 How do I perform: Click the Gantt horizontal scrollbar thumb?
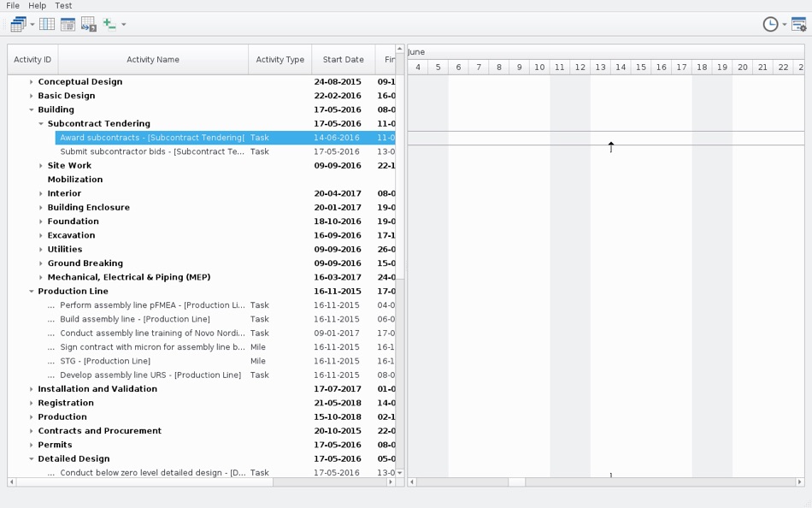pyautogui.click(x=516, y=482)
